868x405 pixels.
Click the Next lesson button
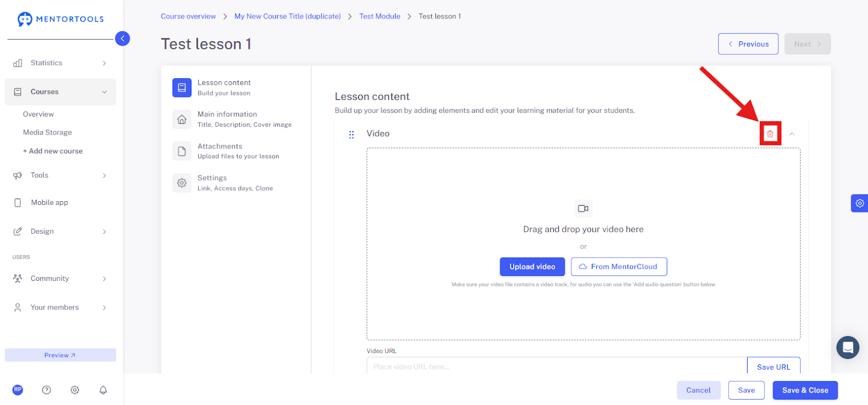click(x=807, y=44)
